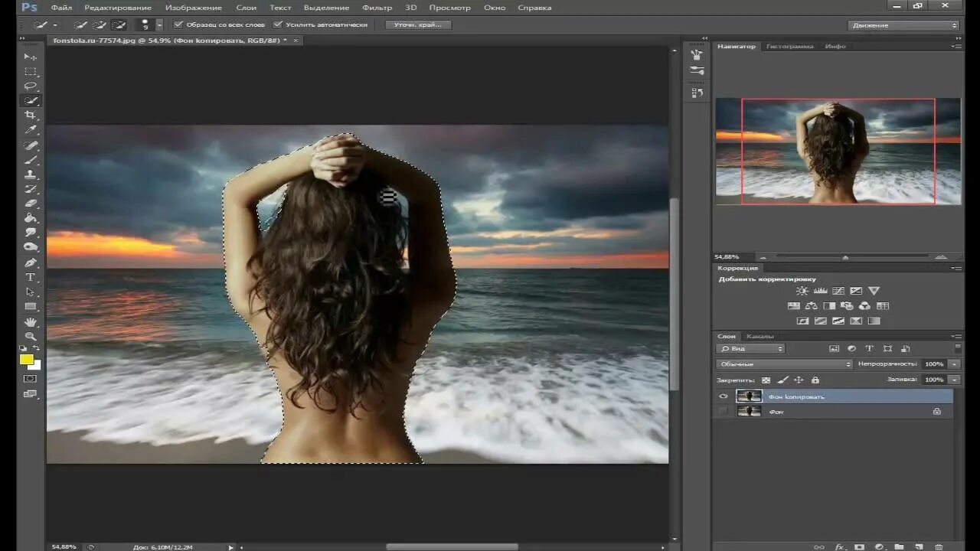Viewport: 980px width, 551px height.
Task: Add Black & White adjustment icon
Action: (x=829, y=306)
